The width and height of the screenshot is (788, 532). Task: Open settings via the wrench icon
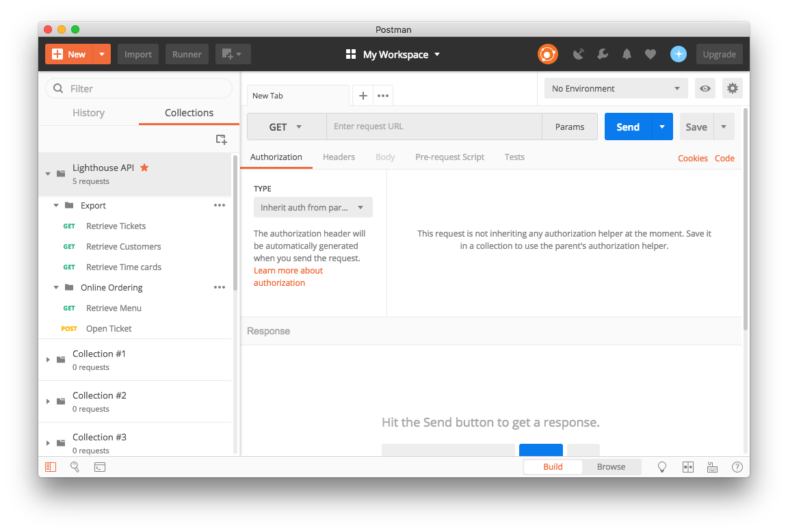603,54
